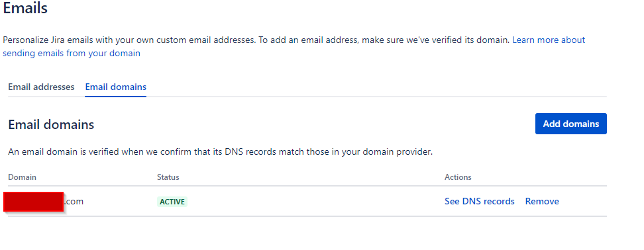Click the Add domains button
The width and height of the screenshot is (644, 250).
pyautogui.click(x=570, y=124)
